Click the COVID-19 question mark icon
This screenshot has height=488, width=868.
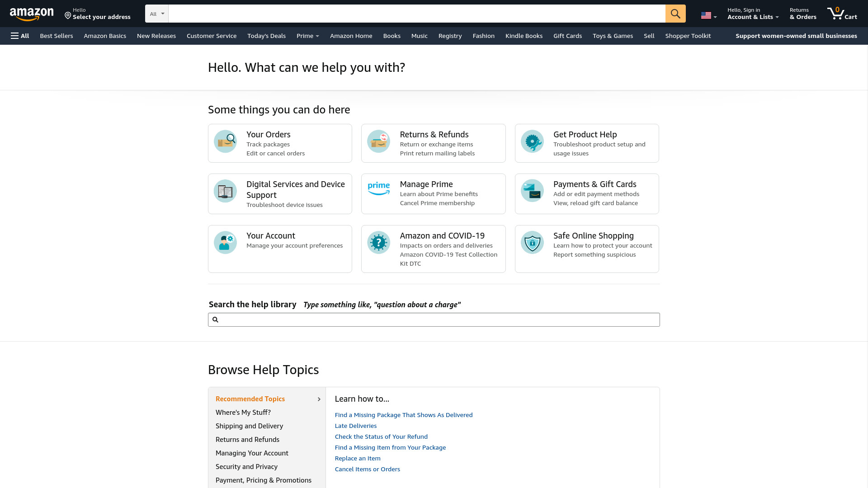[378, 243]
